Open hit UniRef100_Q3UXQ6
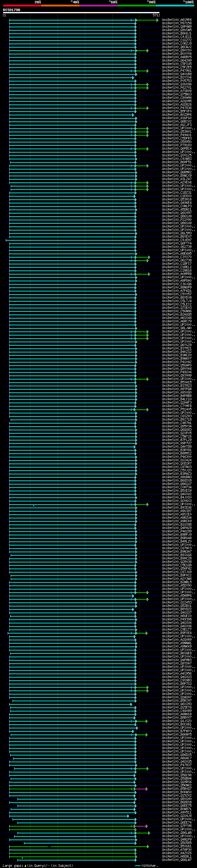Screen dimensions: 197x868 [177, 84]
